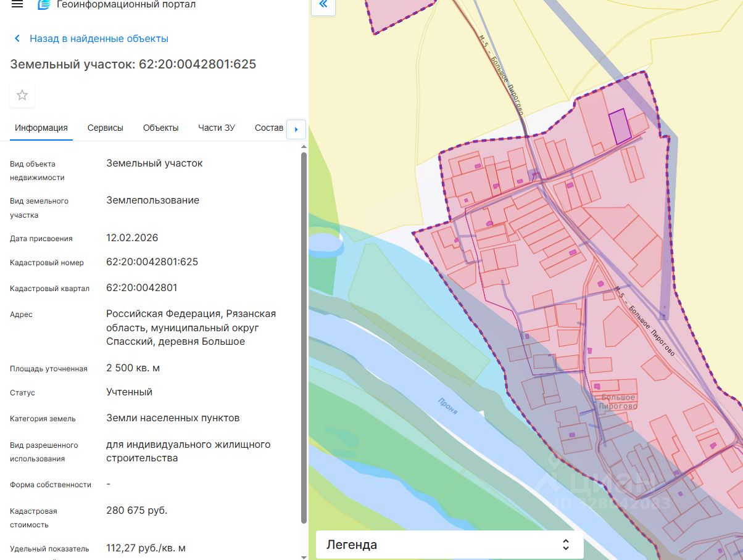743x560 pixels.
Task: Click the Геоинформационный портал title text
Action: click(x=126, y=4)
